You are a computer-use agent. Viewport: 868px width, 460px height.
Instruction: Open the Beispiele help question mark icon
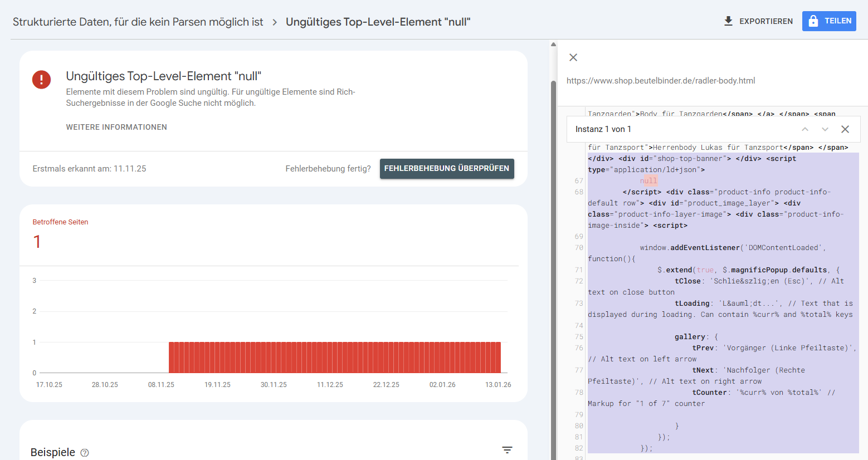pyautogui.click(x=85, y=453)
